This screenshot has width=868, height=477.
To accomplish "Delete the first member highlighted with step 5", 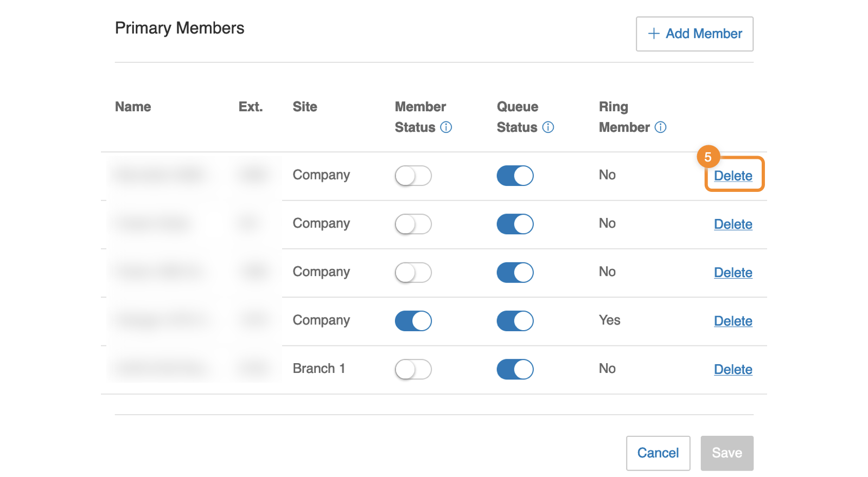I will coord(733,176).
